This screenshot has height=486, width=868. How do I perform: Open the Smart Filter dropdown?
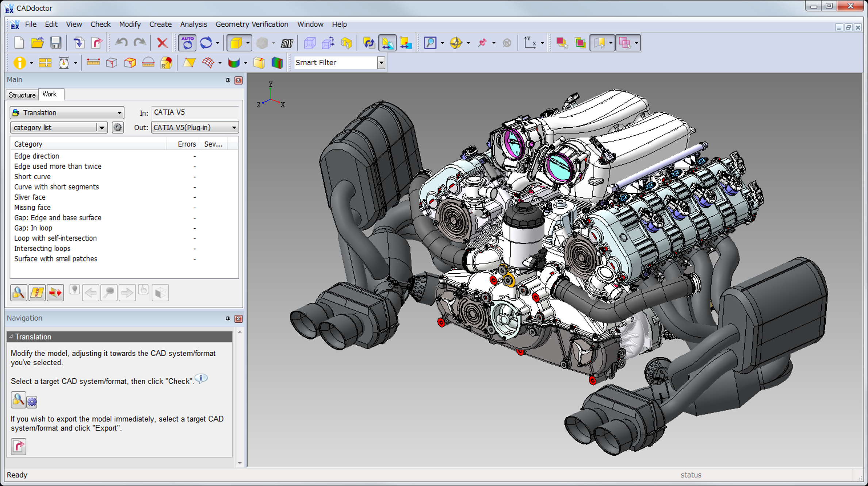pyautogui.click(x=381, y=63)
